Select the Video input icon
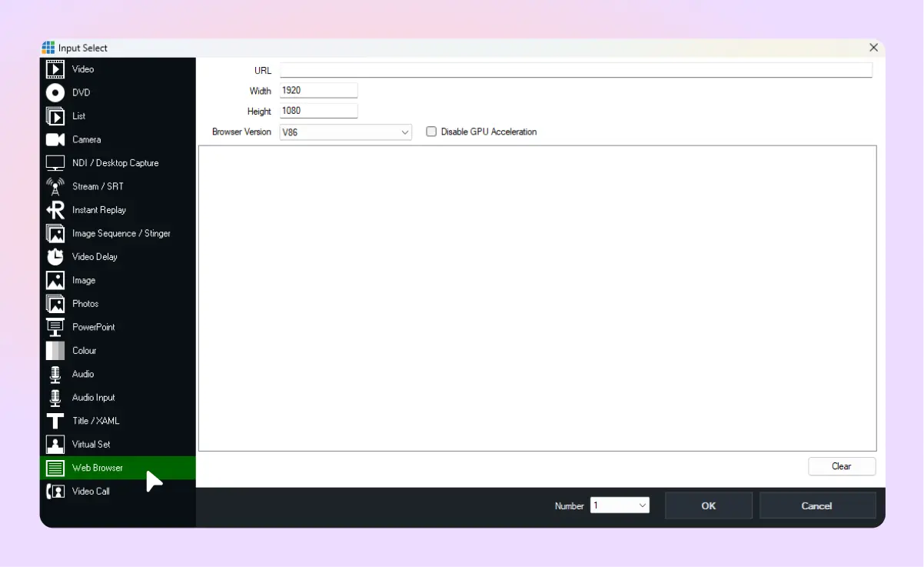 tap(55, 69)
